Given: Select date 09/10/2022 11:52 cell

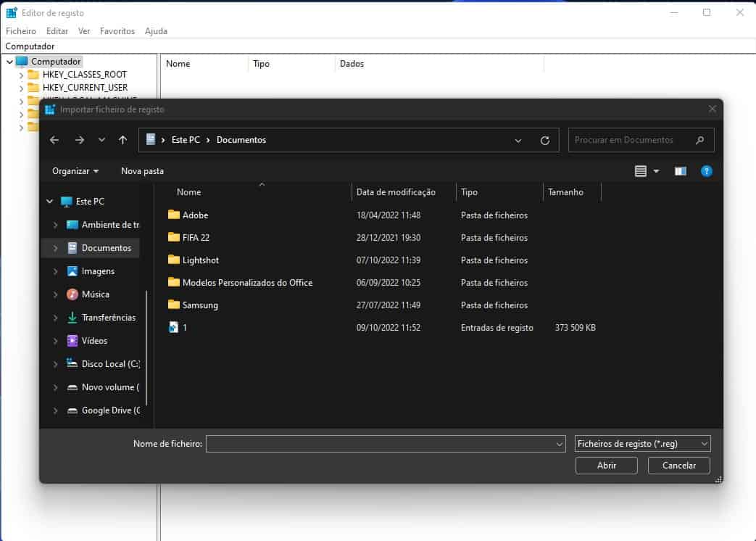Looking at the screenshot, I should pos(388,327).
